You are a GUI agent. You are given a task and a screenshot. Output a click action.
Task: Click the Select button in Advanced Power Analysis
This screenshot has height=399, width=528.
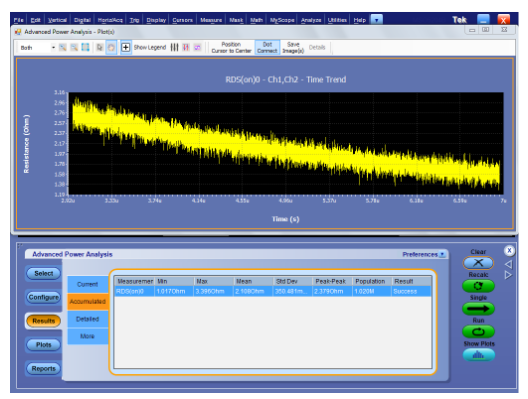tap(44, 273)
